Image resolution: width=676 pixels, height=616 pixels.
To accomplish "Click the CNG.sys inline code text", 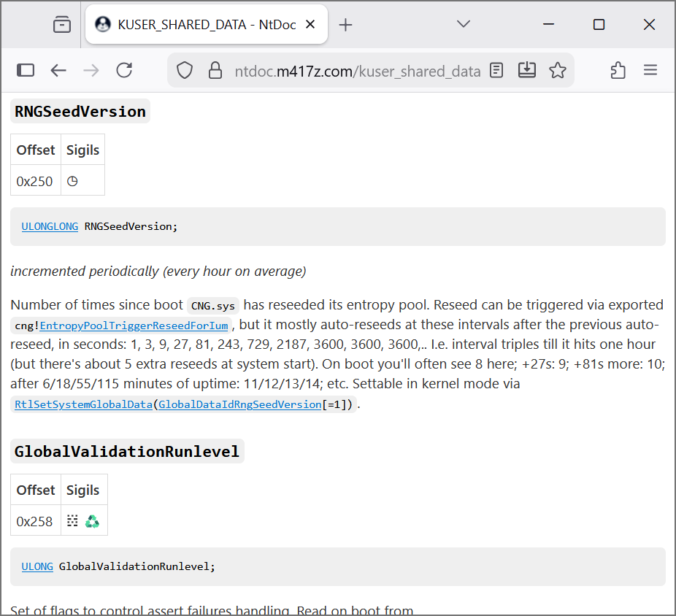I will click(x=213, y=306).
